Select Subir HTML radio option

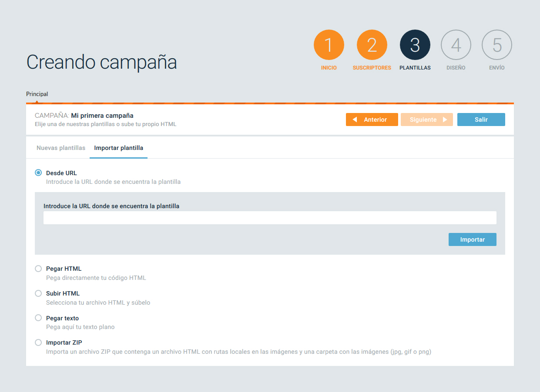[38, 293]
